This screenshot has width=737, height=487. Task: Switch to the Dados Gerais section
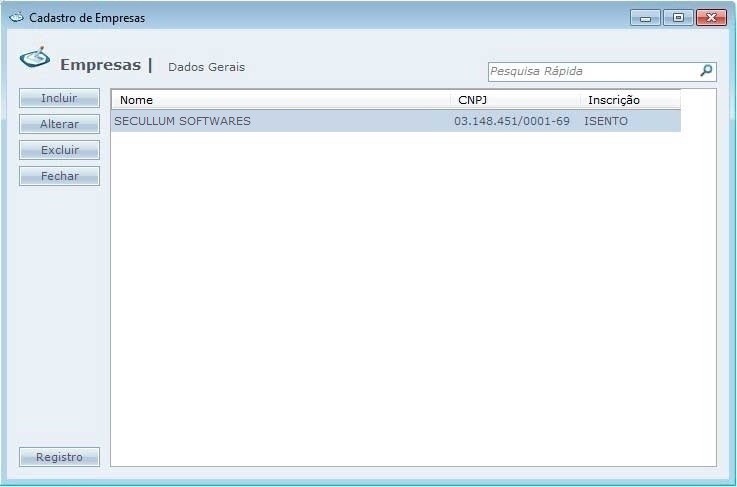[x=206, y=67]
